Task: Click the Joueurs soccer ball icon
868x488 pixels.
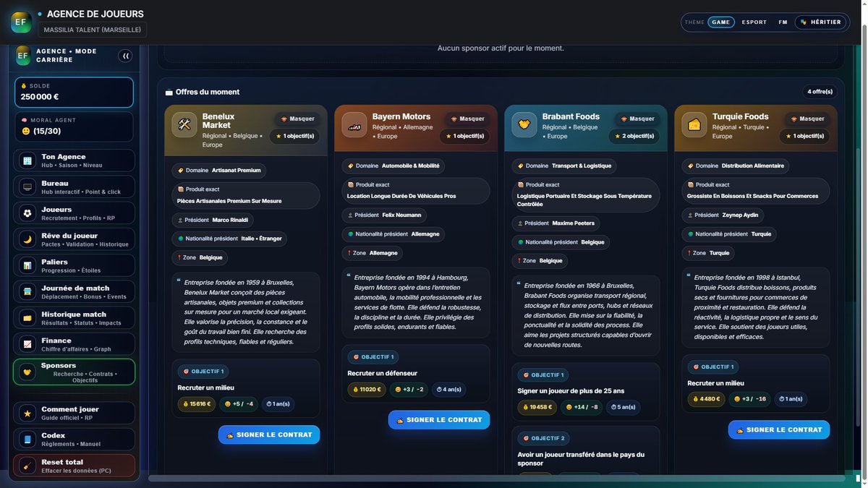Action: 27,213
